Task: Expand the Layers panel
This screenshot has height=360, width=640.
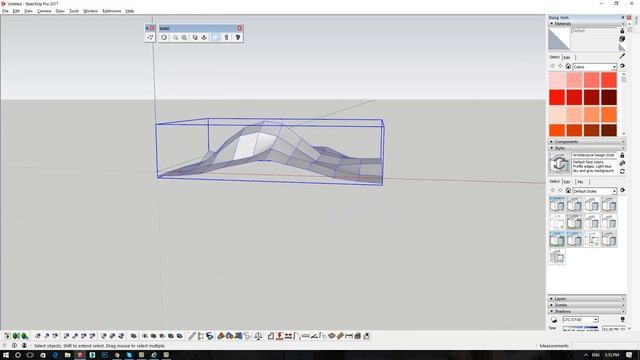Action: [x=587, y=299]
